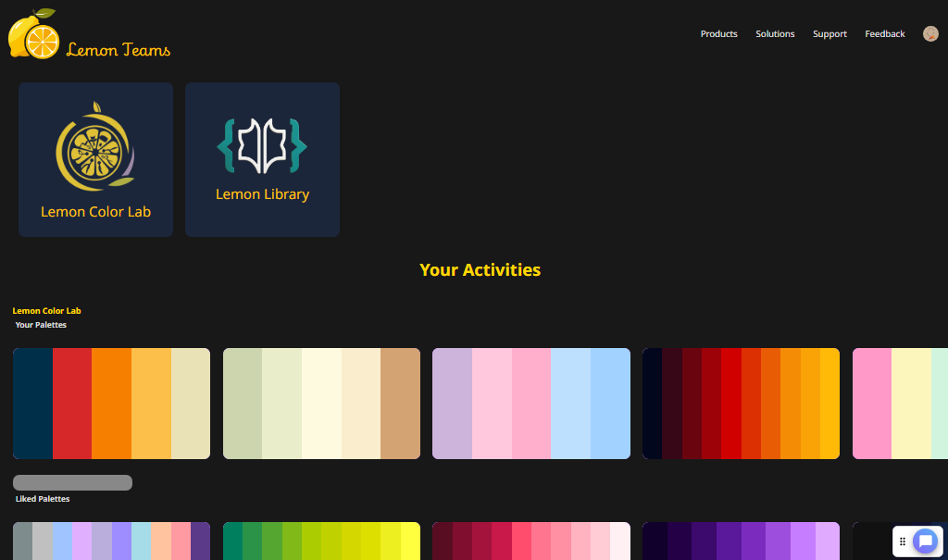This screenshot has width=948, height=560.
Task: Click the Lemon Teams lemon logo
Action: [34, 34]
